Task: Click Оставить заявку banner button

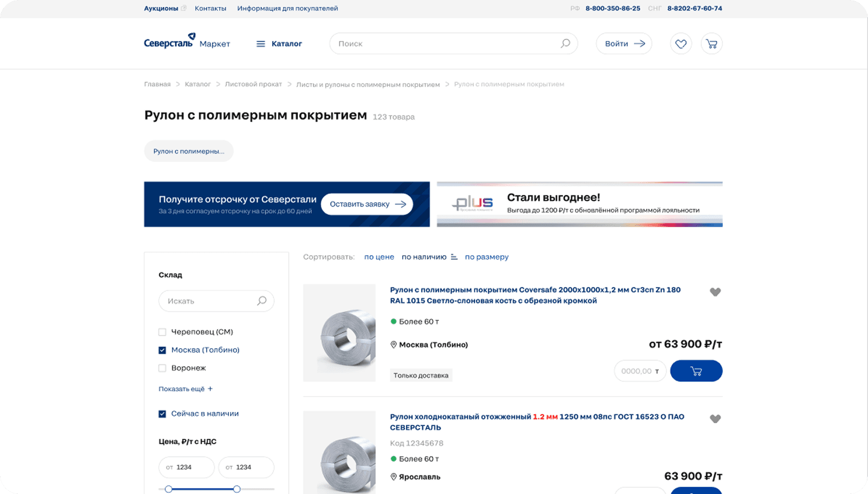Action: click(x=367, y=204)
